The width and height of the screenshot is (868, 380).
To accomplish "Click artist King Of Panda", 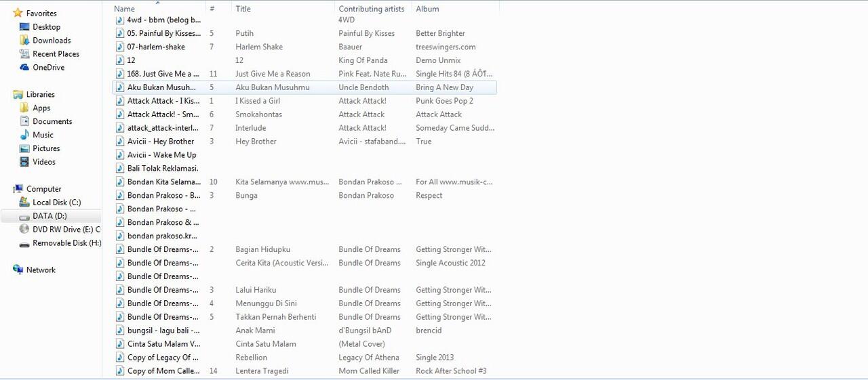I will [363, 60].
